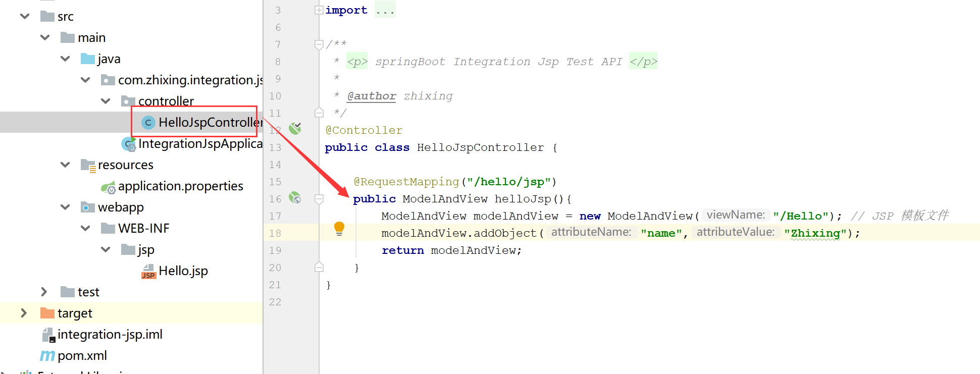Viewport: 980px width, 374px height.
Task: Click the orange target folder icon
Action: [x=47, y=313]
